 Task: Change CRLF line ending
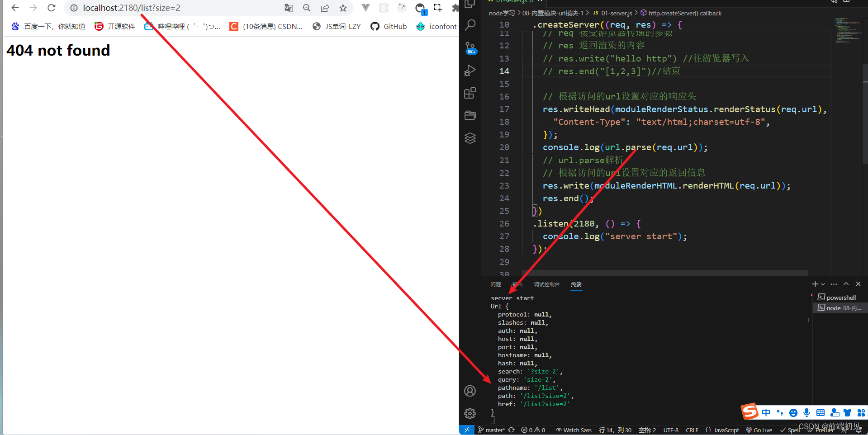[692, 430]
